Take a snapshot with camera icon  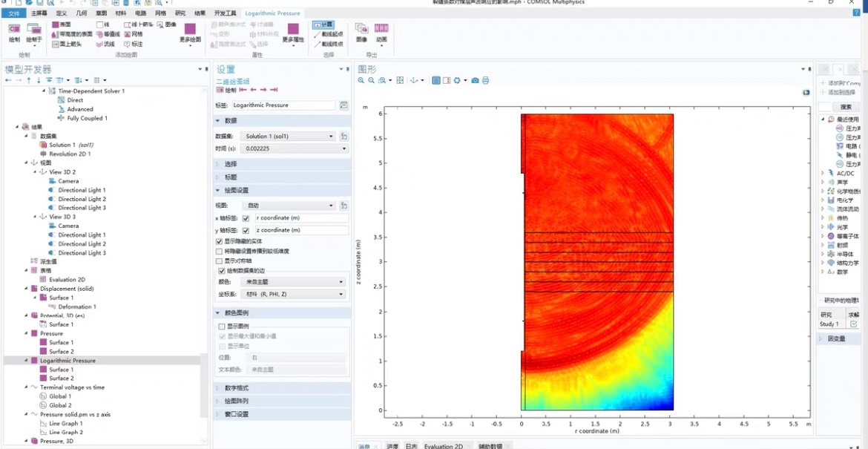(475, 80)
